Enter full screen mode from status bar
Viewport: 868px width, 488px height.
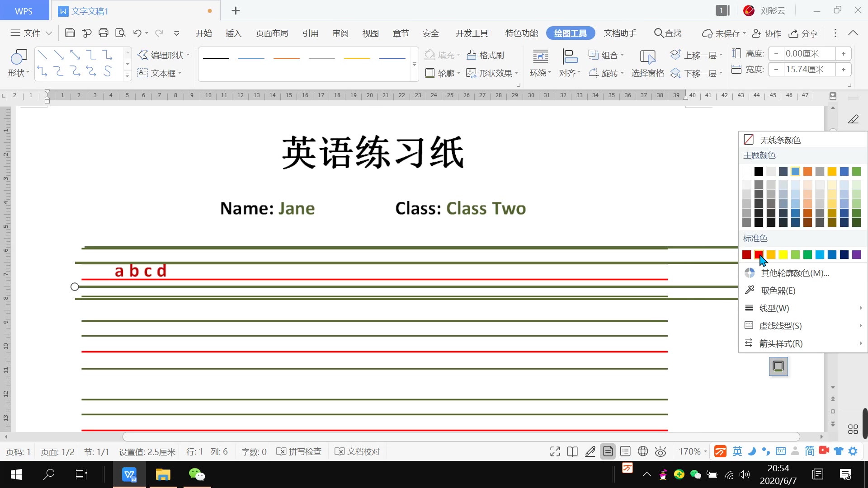coord(554,451)
